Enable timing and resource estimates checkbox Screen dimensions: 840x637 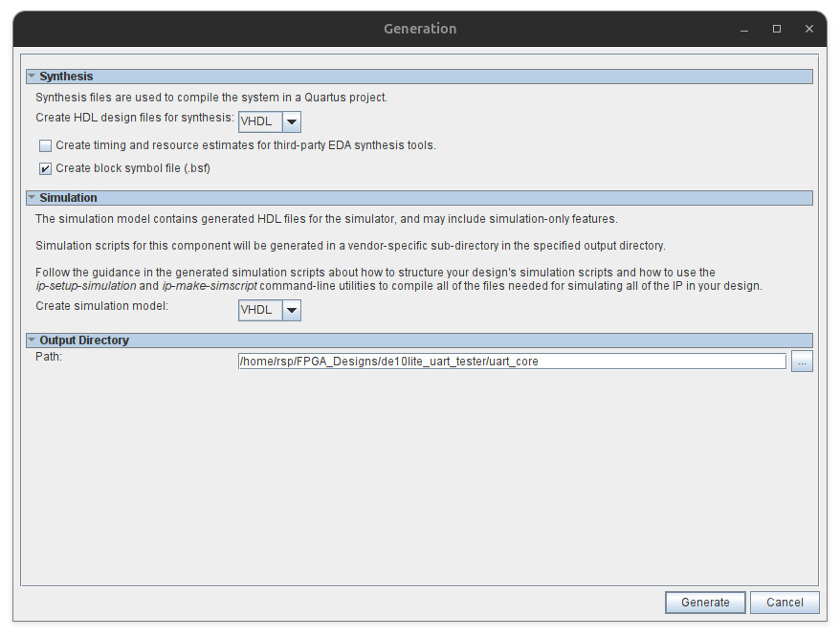click(46, 146)
